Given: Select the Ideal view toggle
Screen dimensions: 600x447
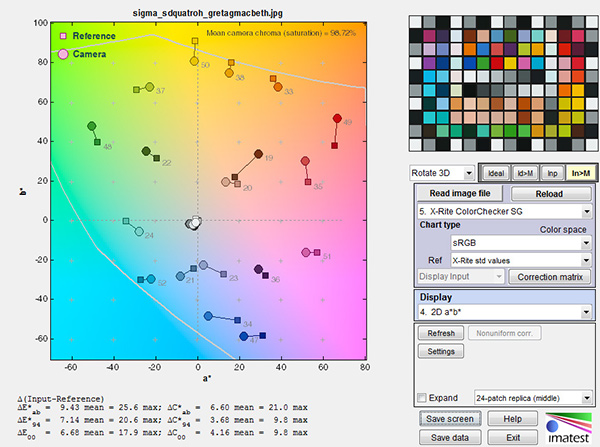Looking at the screenshot, I should tap(496, 173).
